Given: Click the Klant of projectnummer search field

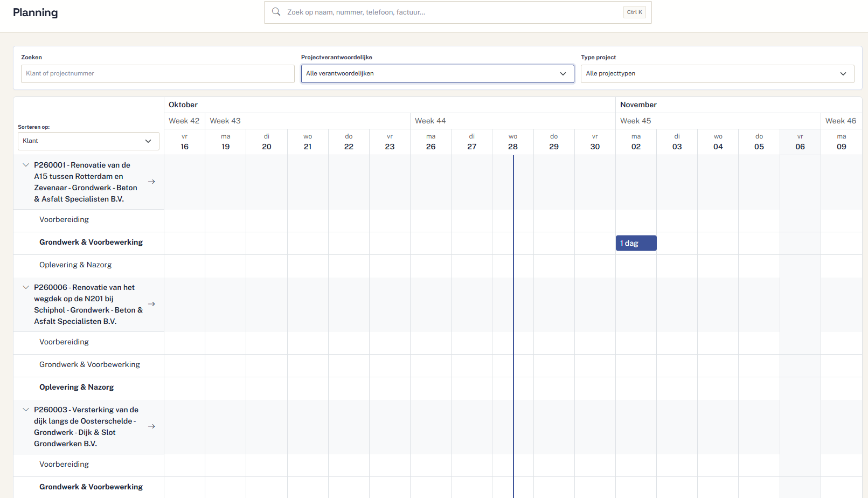Looking at the screenshot, I should (158, 74).
